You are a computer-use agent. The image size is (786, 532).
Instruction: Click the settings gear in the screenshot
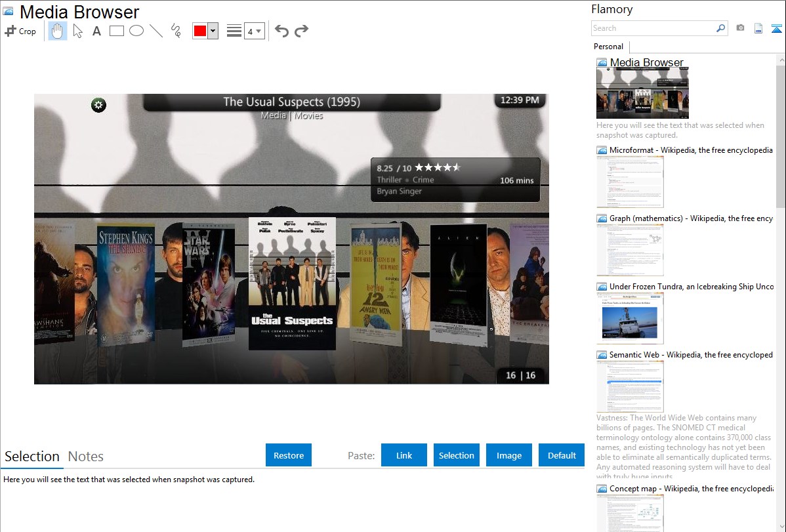[98, 106]
